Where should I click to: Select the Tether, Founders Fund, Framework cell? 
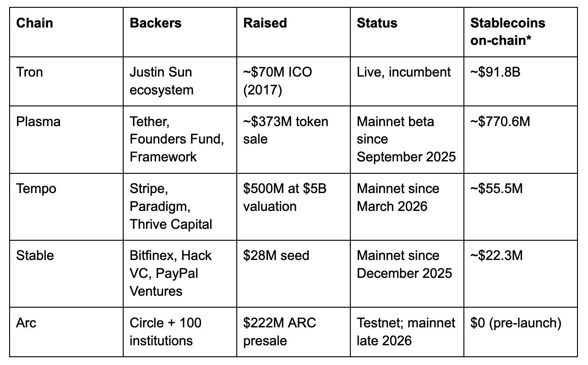[180, 139]
